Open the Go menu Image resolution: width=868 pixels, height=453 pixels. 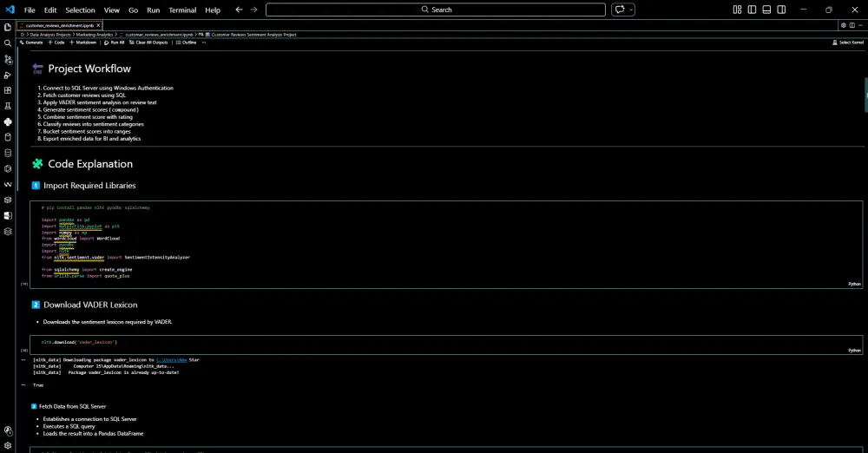click(x=134, y=10)
